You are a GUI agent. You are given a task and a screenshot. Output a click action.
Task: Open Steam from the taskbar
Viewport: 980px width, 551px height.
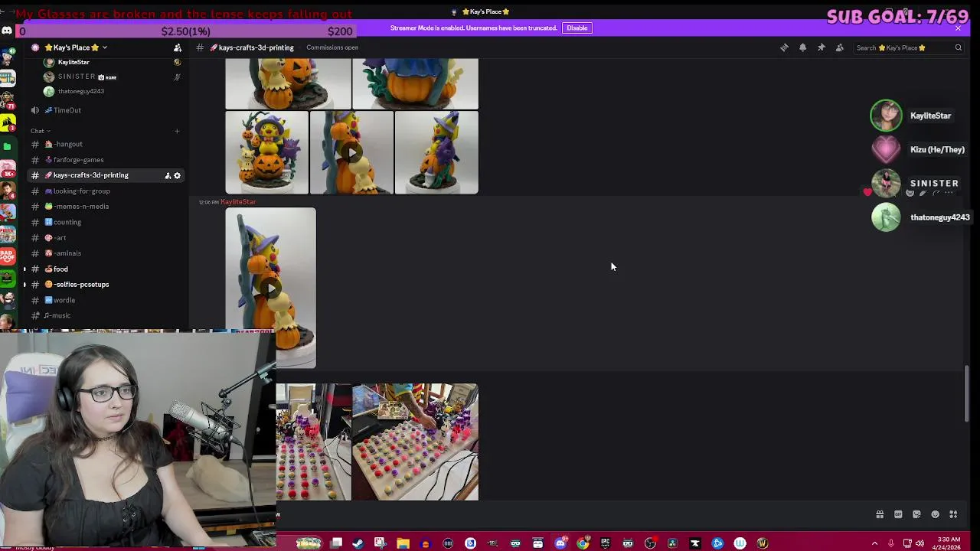pyautogui.click(x=358, y=543)
